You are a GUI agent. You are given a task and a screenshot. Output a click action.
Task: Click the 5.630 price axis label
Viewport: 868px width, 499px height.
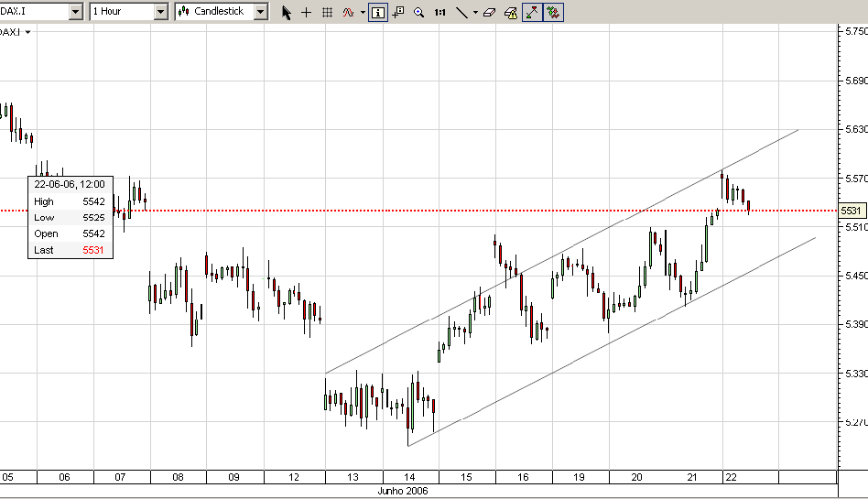pyautogui.click(x=856, y=129)
